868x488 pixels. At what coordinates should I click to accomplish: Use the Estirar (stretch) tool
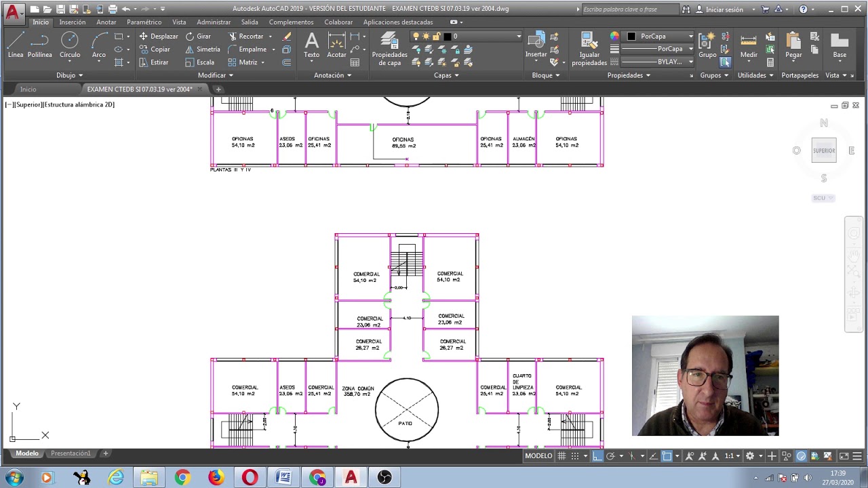(154, 62)
